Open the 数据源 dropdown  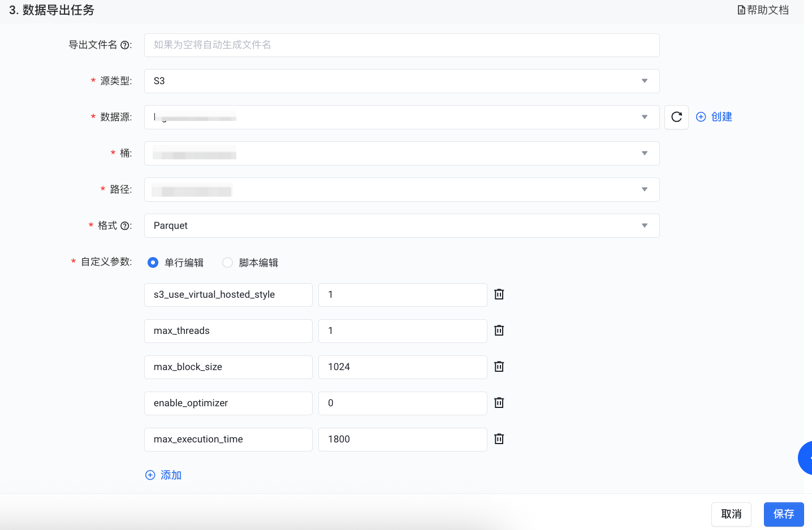click(401, 117)
